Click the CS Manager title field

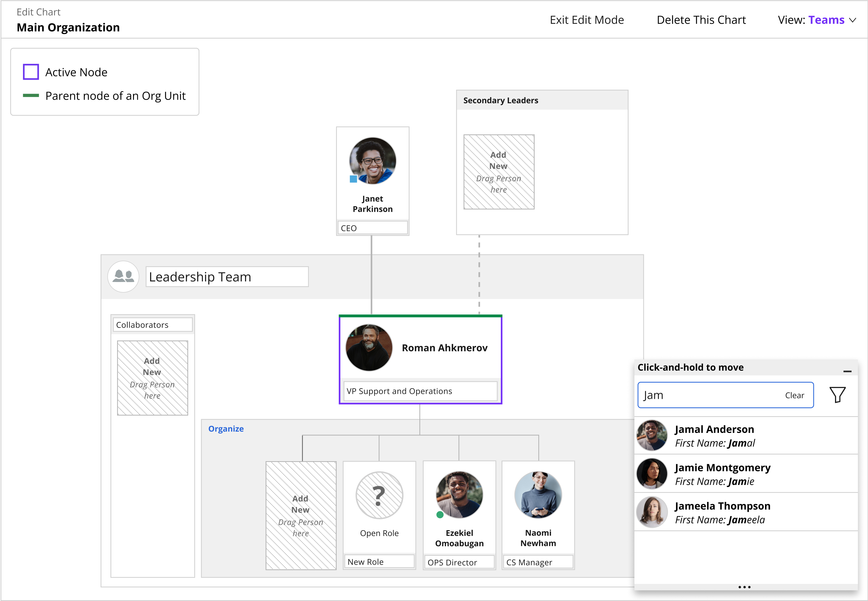coord(538,562)
